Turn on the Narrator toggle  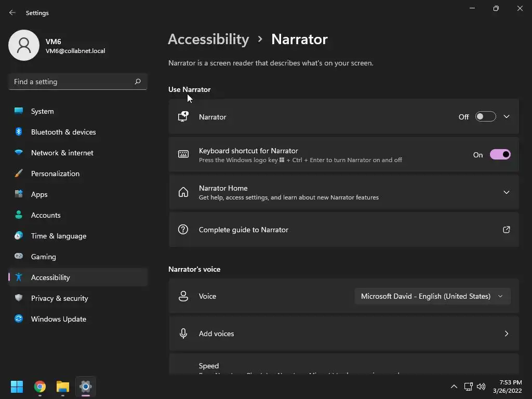pyautogui.click(x=485, y=117)
